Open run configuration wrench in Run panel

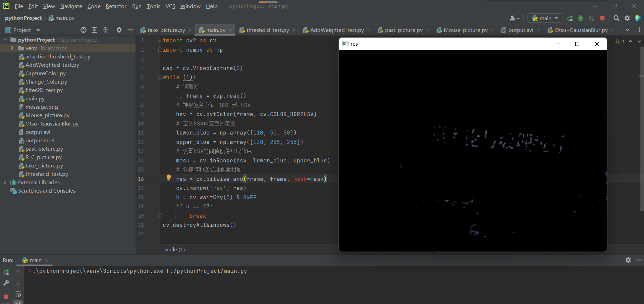tap(6, 283)
